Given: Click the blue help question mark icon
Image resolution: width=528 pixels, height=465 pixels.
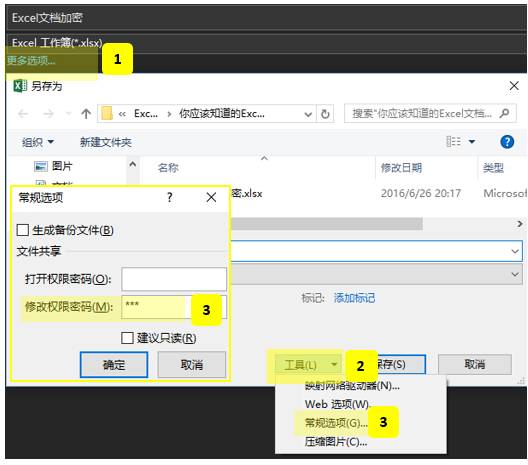Looking at the screenshot, I should 507,142.
